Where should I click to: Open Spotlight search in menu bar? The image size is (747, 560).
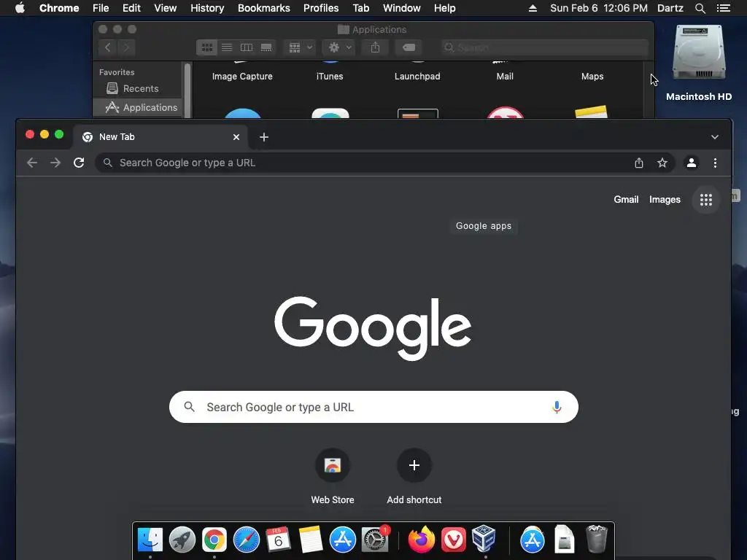[700, 8]
